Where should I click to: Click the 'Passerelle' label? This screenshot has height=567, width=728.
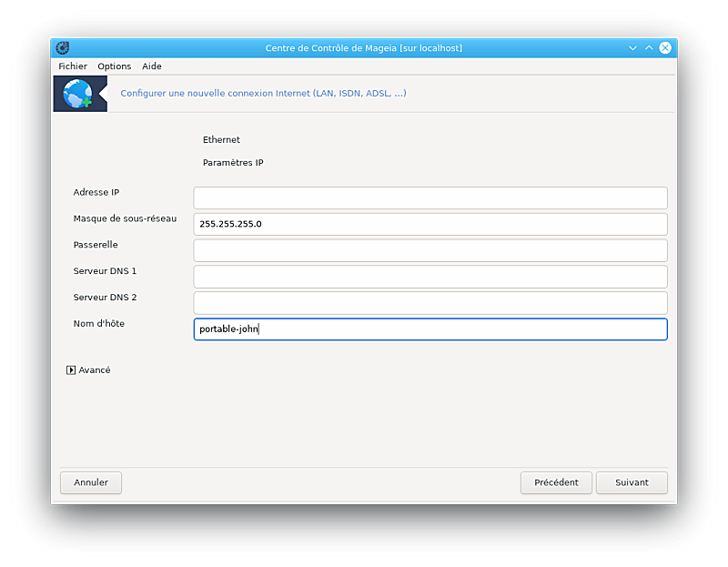96,245
